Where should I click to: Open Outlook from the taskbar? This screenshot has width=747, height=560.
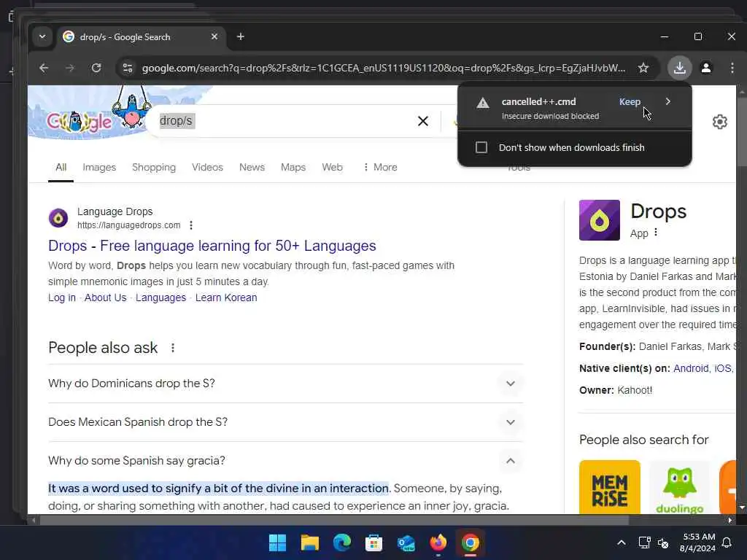tap(406, 542)
